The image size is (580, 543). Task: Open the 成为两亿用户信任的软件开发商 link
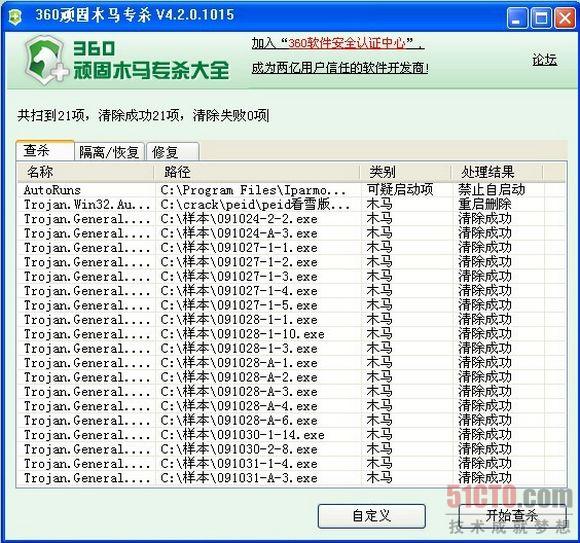point(340,68)
